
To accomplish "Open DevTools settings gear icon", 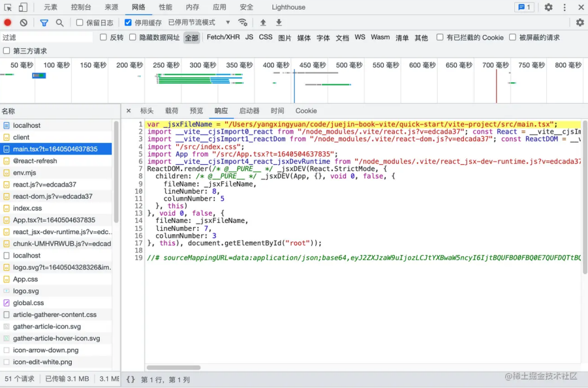I will [x=548, y=7].
